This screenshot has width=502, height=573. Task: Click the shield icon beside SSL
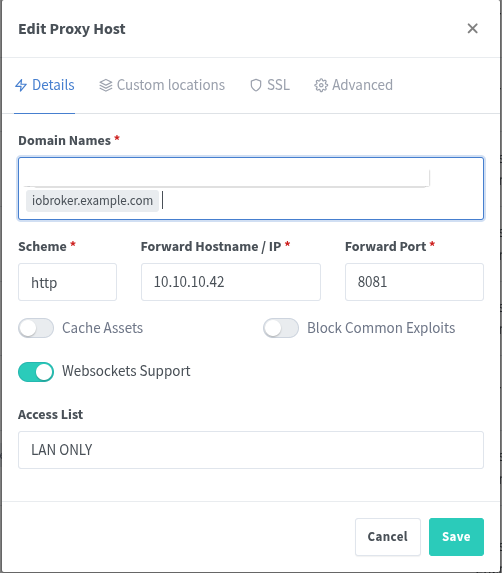(256, 85)
